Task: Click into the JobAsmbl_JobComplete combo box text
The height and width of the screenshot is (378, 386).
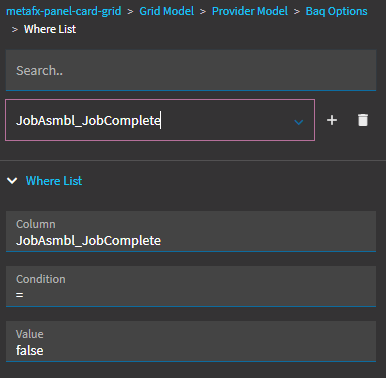Action: click(x=88, y=120)
